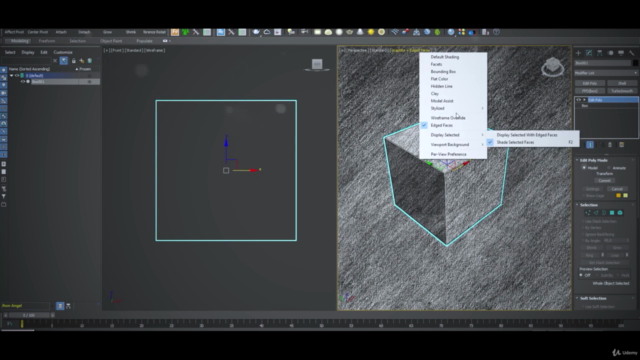Open Scene Explorer Customize menu
Image resolution: width=640 pixels, height=360 pixels.
click(63, 52)
